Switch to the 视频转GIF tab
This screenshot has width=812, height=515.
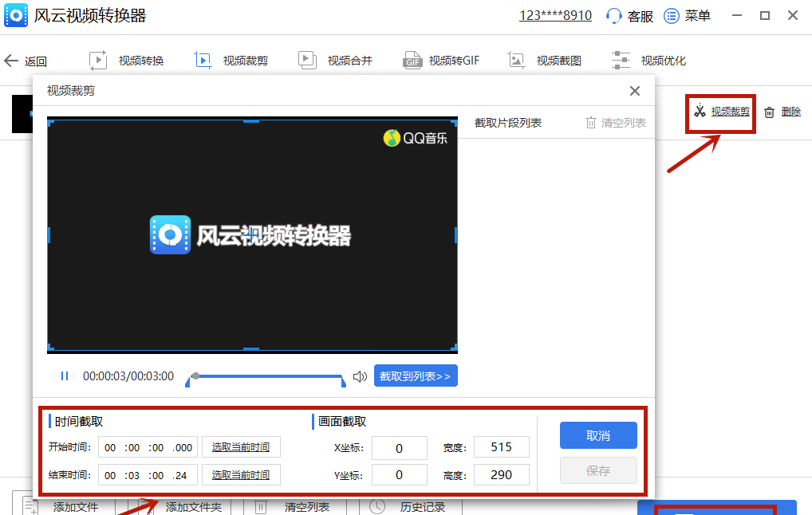454,61
